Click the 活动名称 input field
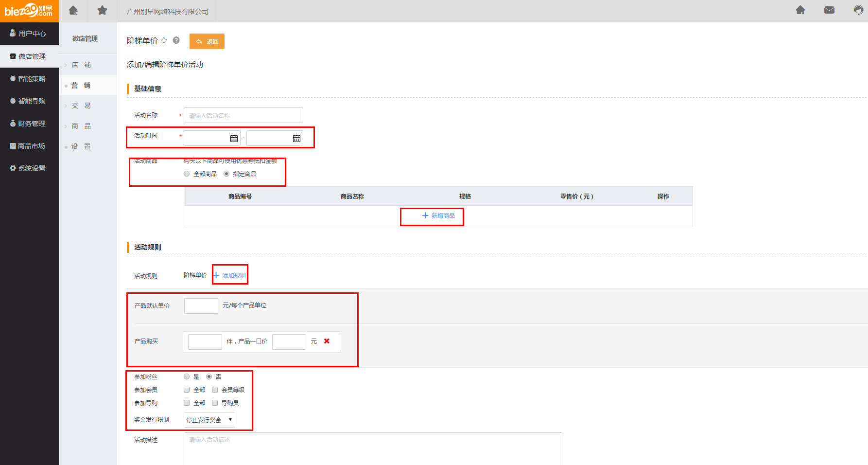Image resolution: width=868 pixels, height=465 pixels. tap(243, 115)
